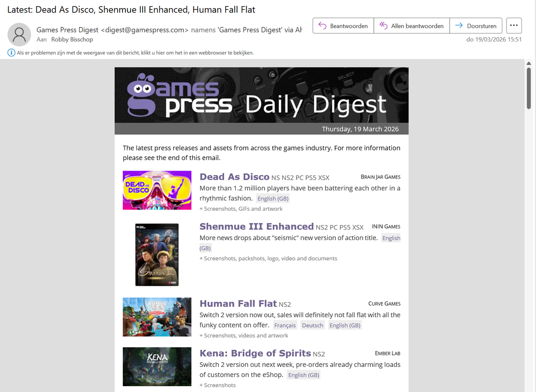Open the three-dots more actions menu

point(514,26)
